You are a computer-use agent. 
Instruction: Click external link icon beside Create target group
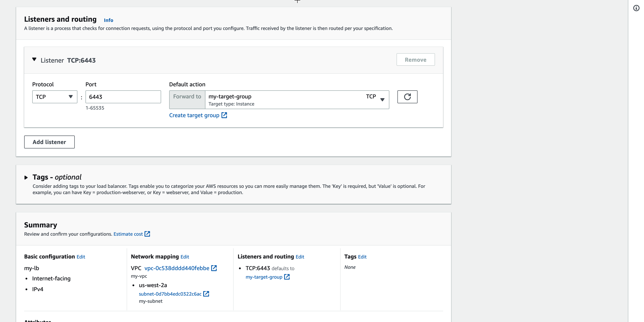tap(224, 115)
